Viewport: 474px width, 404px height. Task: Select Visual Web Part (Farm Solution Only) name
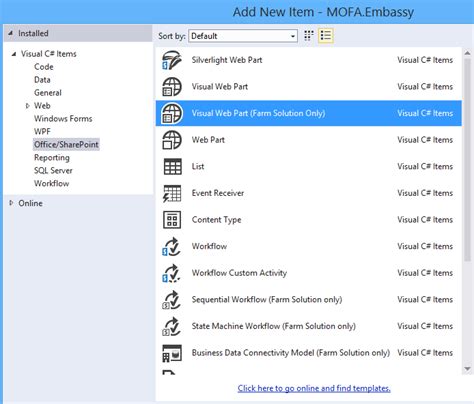click(258, 113)
